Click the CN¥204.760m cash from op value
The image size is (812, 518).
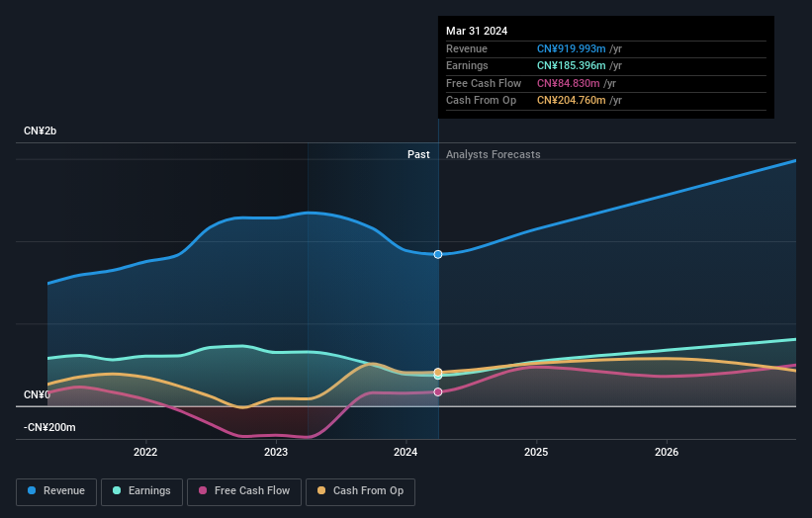572,101
